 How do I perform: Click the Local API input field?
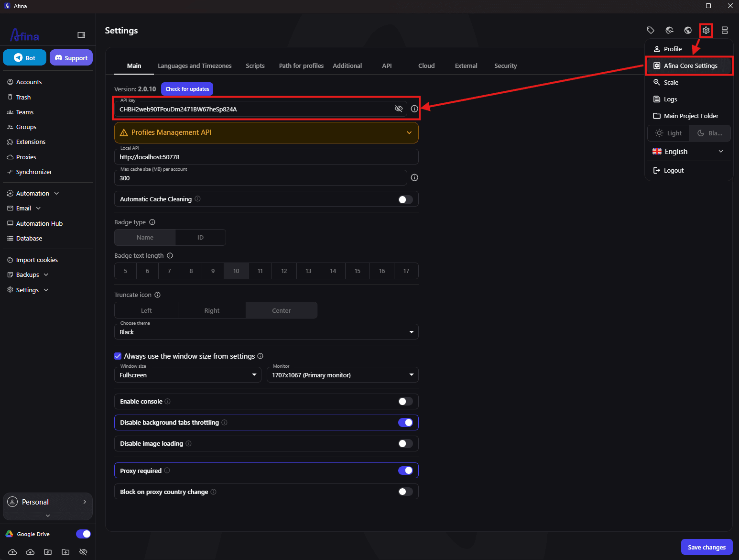266,156
